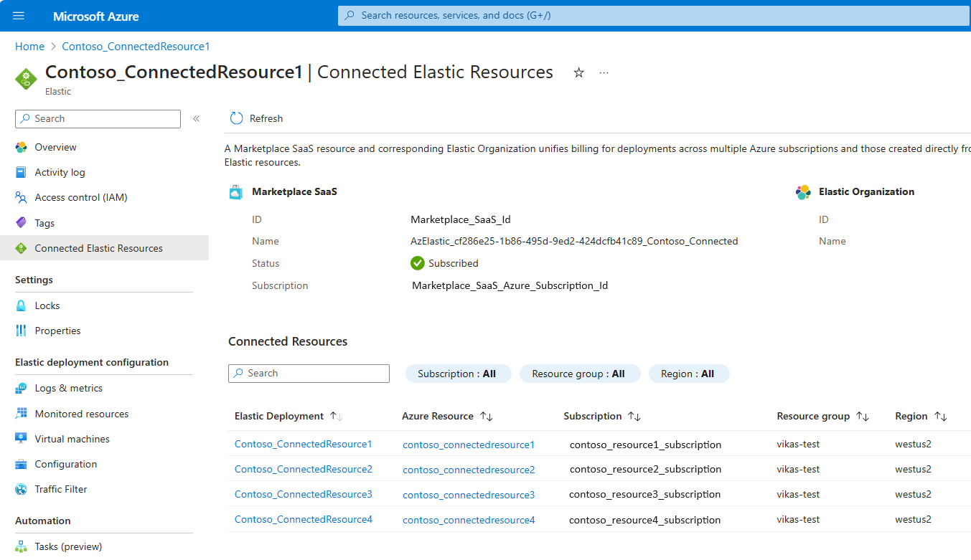Collapse the sidebar with the double chevron
971x560 pixels.
(x=196, y=119)
